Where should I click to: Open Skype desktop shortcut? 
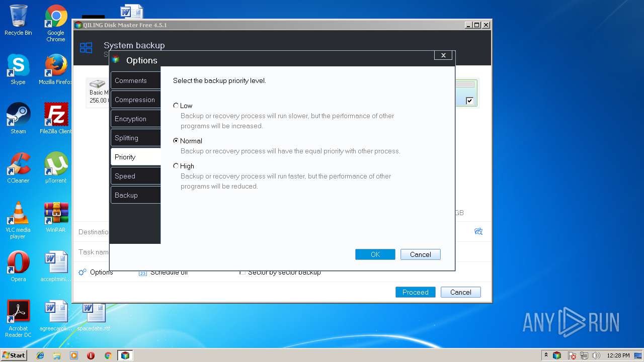pyautogui.click(x=18, y=69)
